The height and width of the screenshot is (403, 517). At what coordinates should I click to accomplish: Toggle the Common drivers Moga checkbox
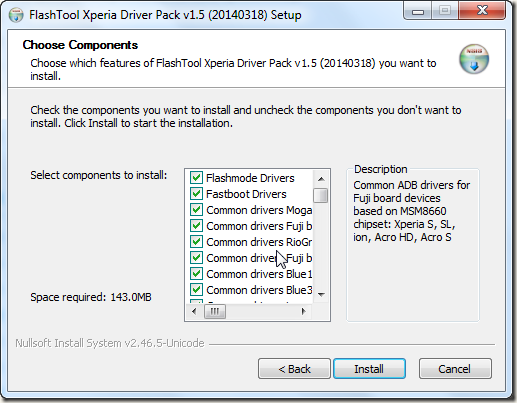coord(196,210)
